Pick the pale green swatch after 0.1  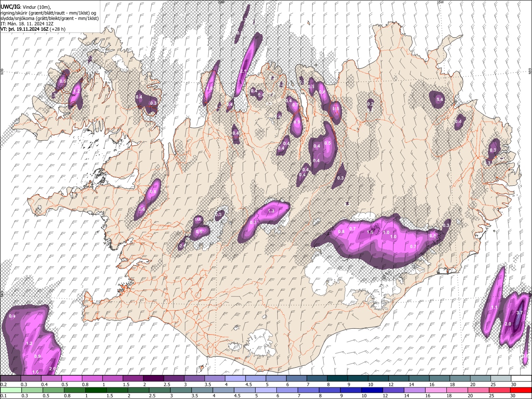pyautogui.click(x=11, y=390)
